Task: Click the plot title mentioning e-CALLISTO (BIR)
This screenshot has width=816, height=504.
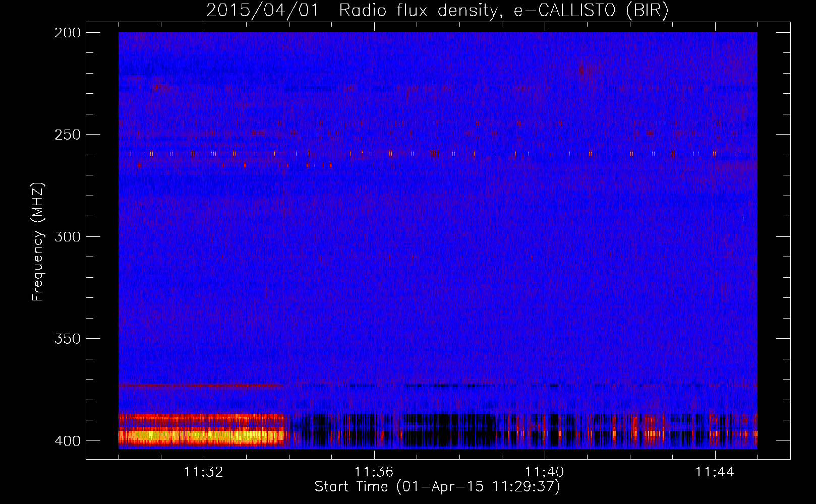Action: pos(437,10)
